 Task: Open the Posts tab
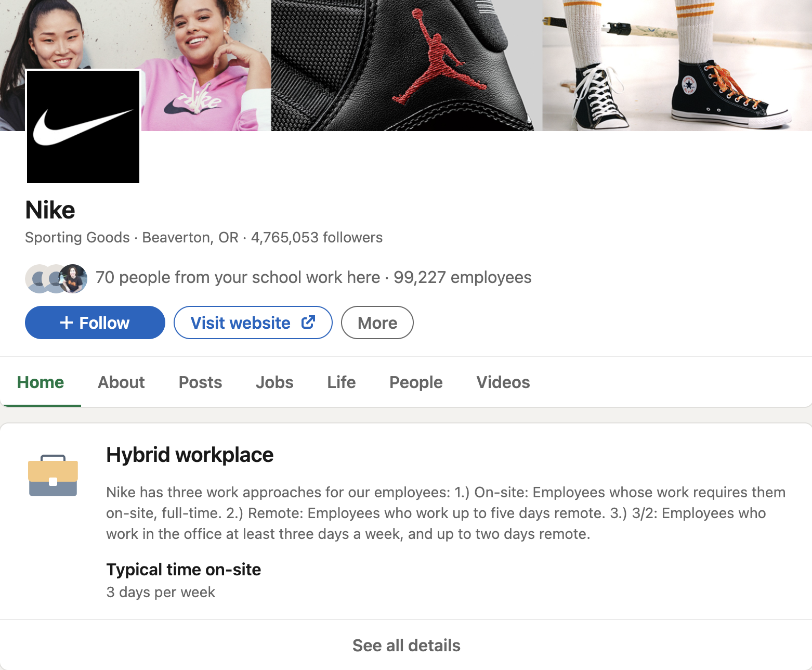(x=200, y=382)
